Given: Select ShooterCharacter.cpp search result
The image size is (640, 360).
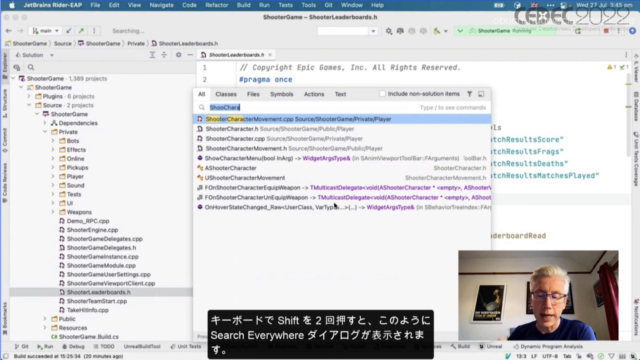Looking at the screenshot, I should tap(342, 139).
